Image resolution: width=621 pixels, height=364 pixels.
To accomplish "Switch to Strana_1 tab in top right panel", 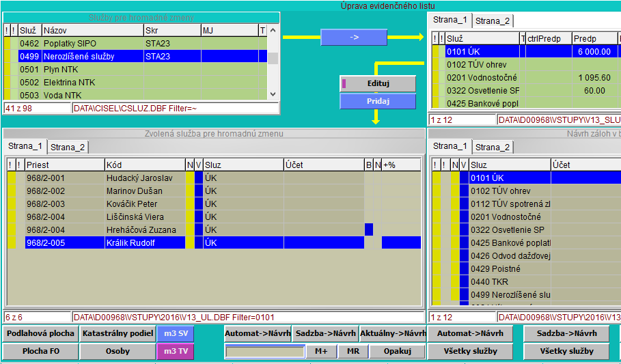I will click(450, 20).
